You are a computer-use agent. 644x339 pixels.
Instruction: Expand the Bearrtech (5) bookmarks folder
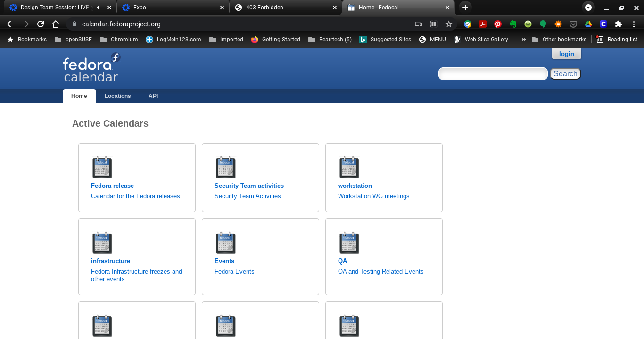pos(330,40)
